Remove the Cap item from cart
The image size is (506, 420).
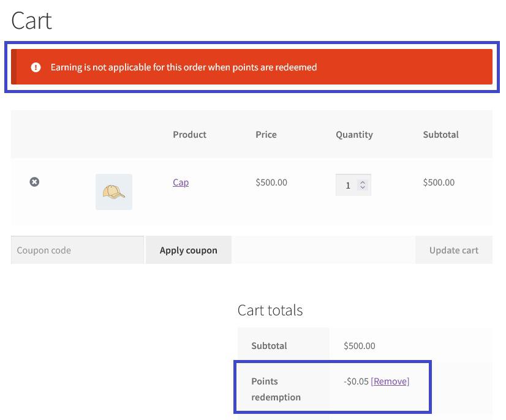[x=34, y=182]
